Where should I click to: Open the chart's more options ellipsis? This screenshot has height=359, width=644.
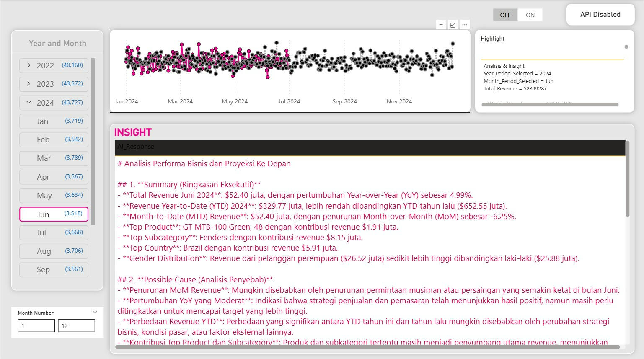465,25
